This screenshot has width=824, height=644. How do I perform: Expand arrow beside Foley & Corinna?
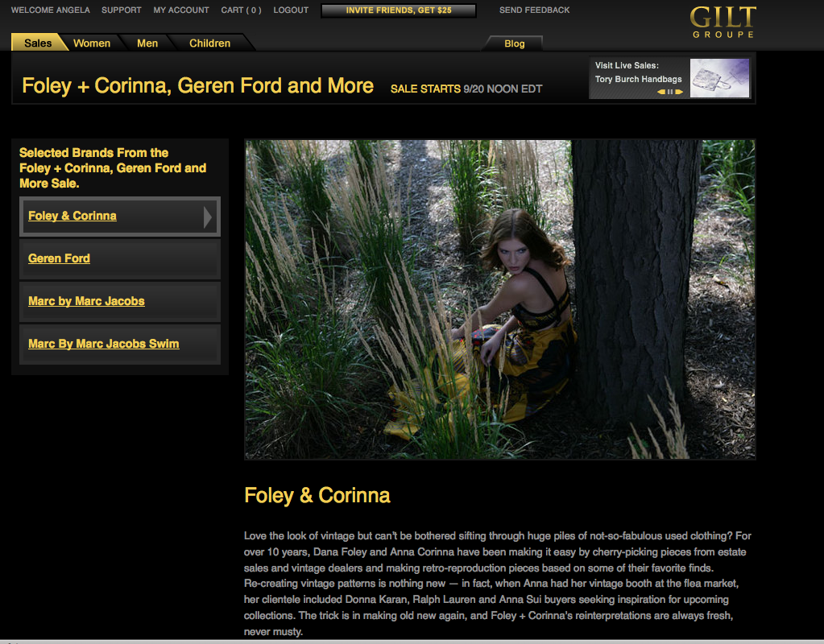(x=208, y=217)
